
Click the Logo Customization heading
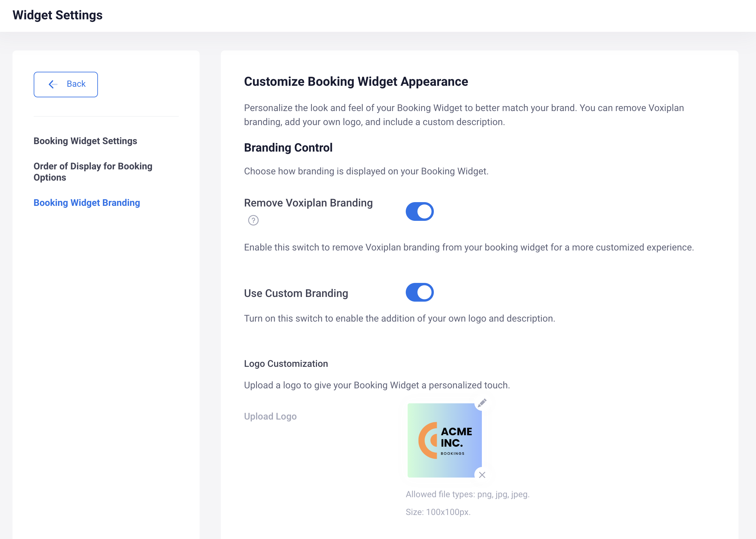(286, 364)
